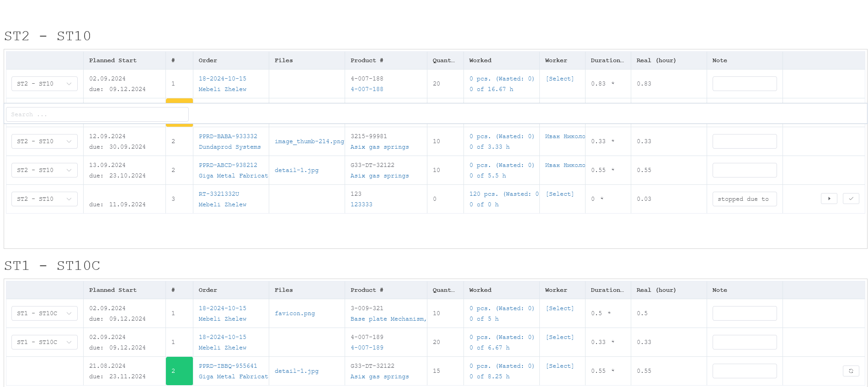Click worker Иван Николо in PPRD-BABA-933332 row

[x=565, y=136]
